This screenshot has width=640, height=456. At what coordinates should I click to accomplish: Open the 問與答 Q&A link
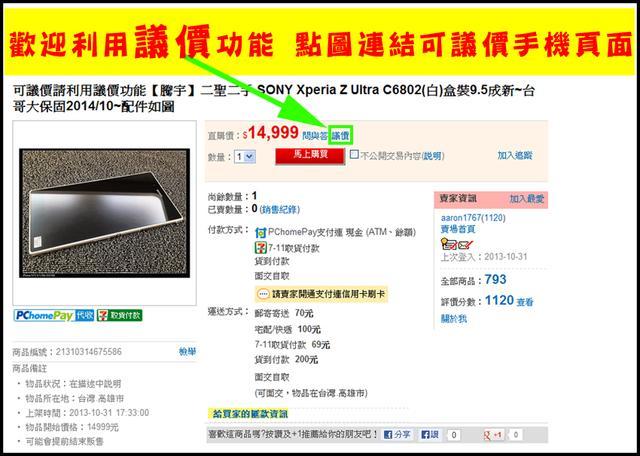pyautogui.click(x=315, y=136)
